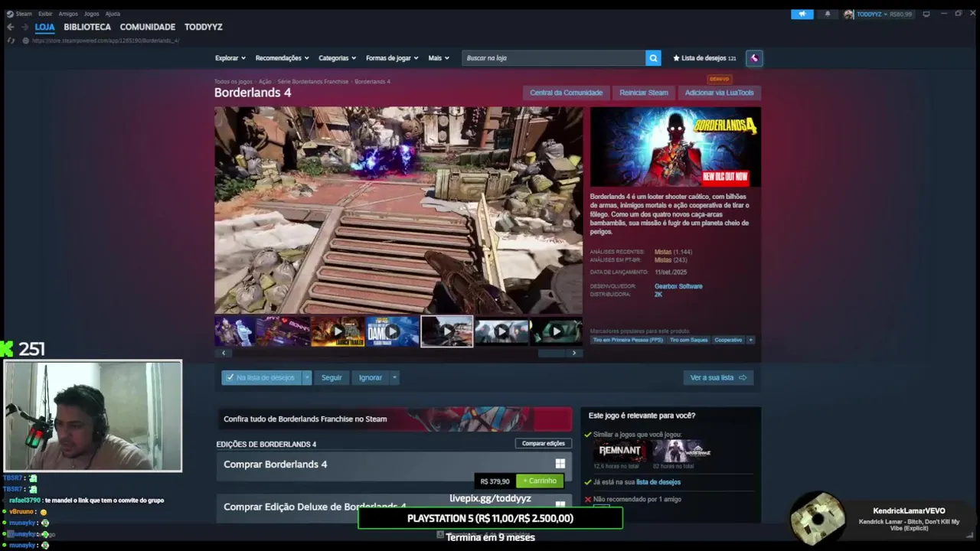Play the Launch Trailer thumbnail video
The height and width of the screenshot is (551, 980).
point(337,331)
